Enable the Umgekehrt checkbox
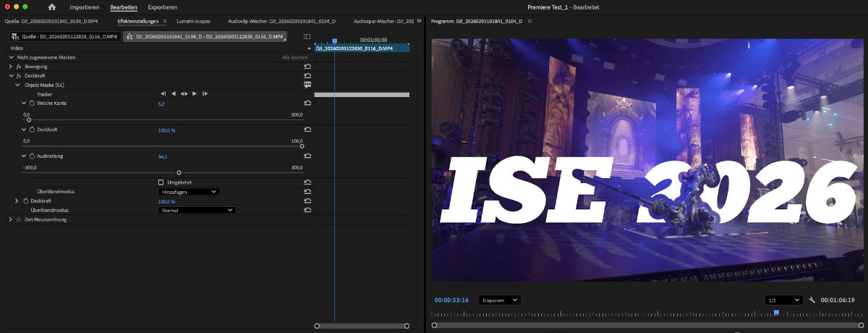This screenshot has width=868, height=333. click(x=161, y=182)
